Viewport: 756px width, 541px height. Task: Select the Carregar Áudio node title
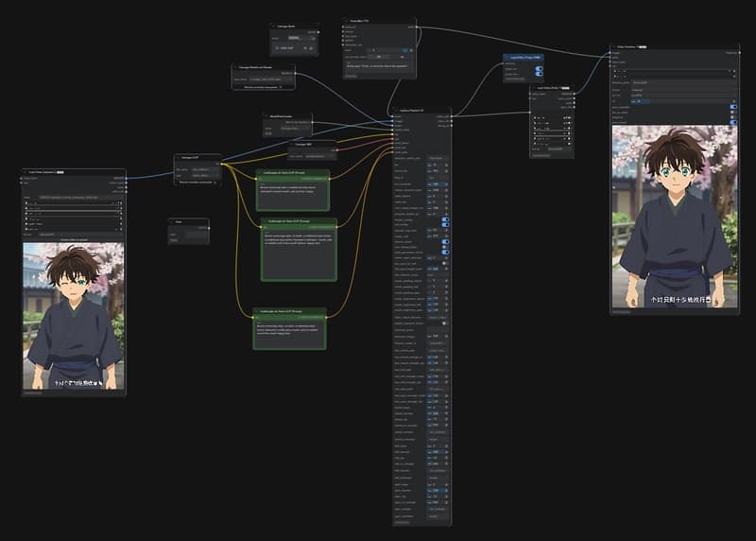coord(286,26)
